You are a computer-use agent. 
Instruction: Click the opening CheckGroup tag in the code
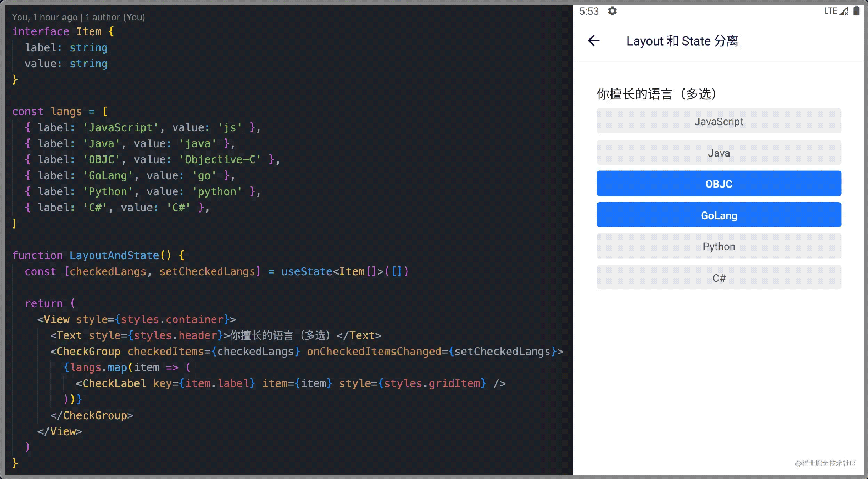coord(88,352)
